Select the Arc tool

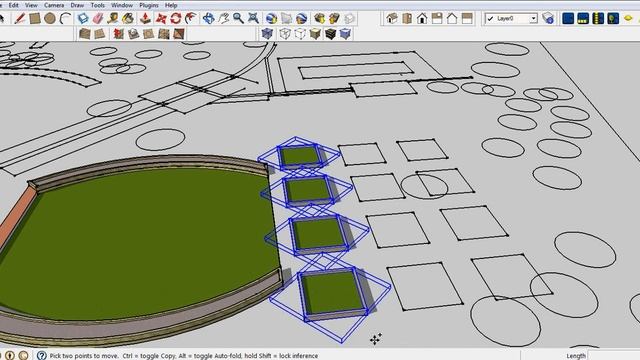point(65,18)
